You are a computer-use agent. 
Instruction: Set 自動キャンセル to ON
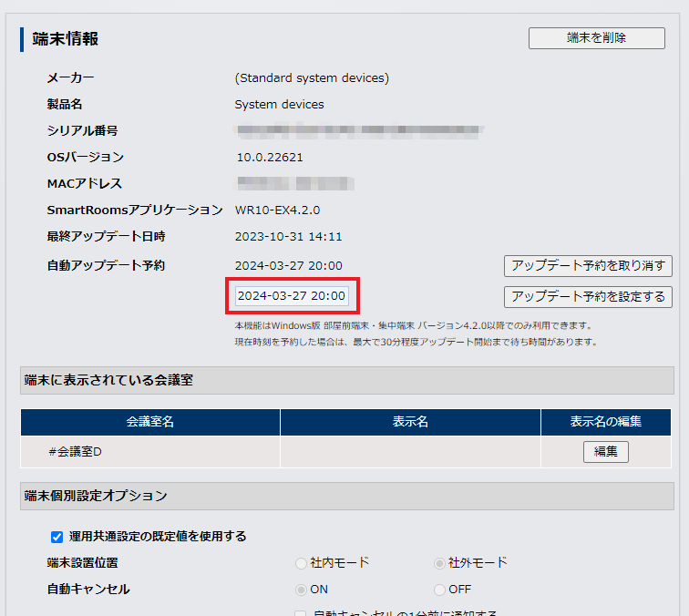coord(301,590)
